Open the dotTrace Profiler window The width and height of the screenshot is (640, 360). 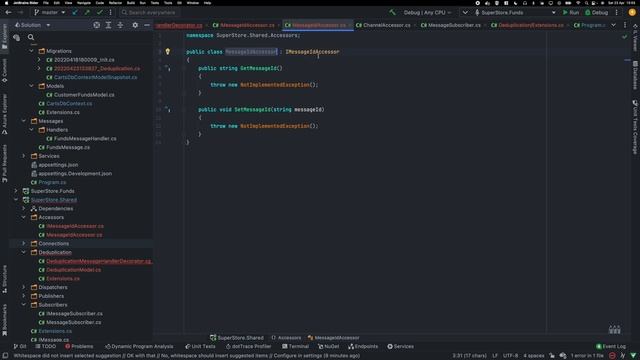pyautogui.click(x=249, y=347)
